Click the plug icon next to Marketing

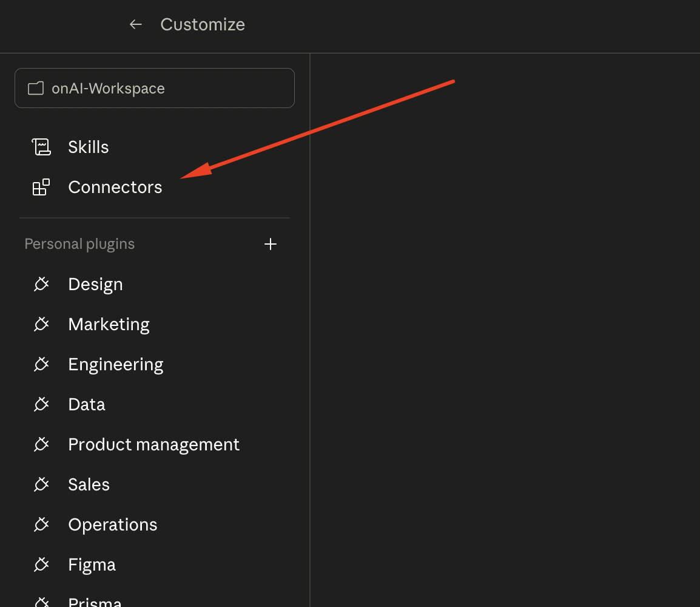click(x=41, y=324)
